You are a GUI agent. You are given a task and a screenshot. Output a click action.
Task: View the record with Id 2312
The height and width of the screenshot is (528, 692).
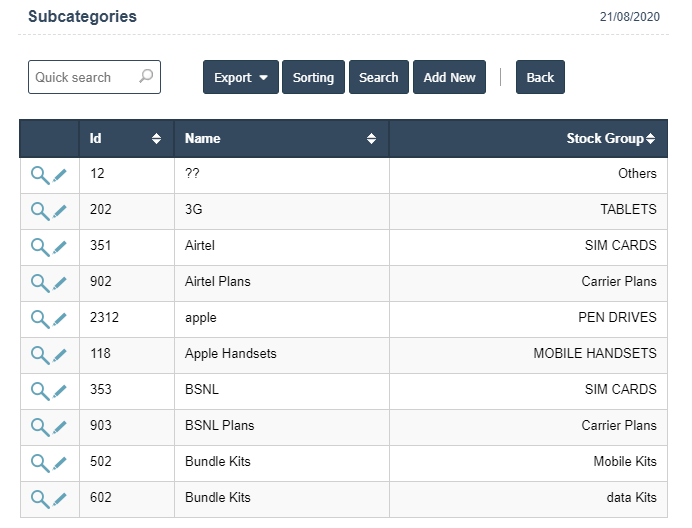pyautogui.click(x=39, y=318)
